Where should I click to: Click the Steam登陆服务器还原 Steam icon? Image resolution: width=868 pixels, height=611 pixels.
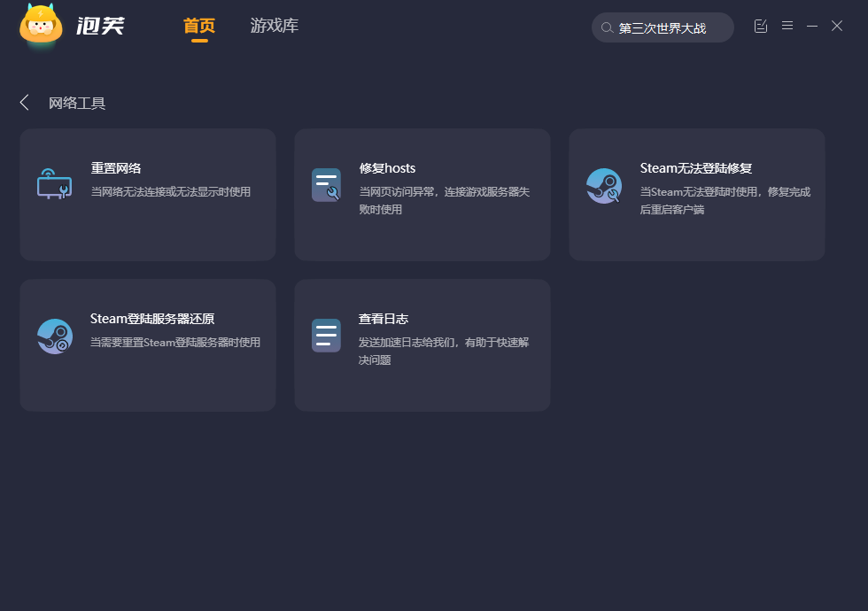[55, 336]
